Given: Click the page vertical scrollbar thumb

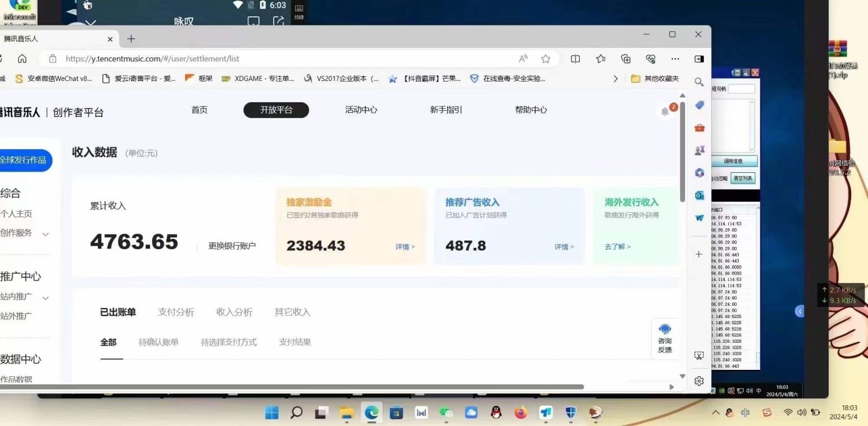Looking at the screenshot, I should (x=682, y=151).
